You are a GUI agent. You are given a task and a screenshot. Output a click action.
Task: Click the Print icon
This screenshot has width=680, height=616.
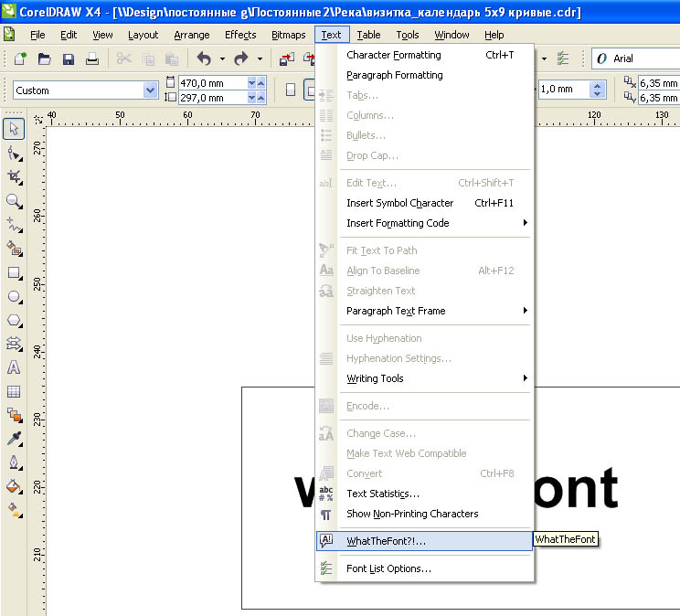click(x=92, y=58)
